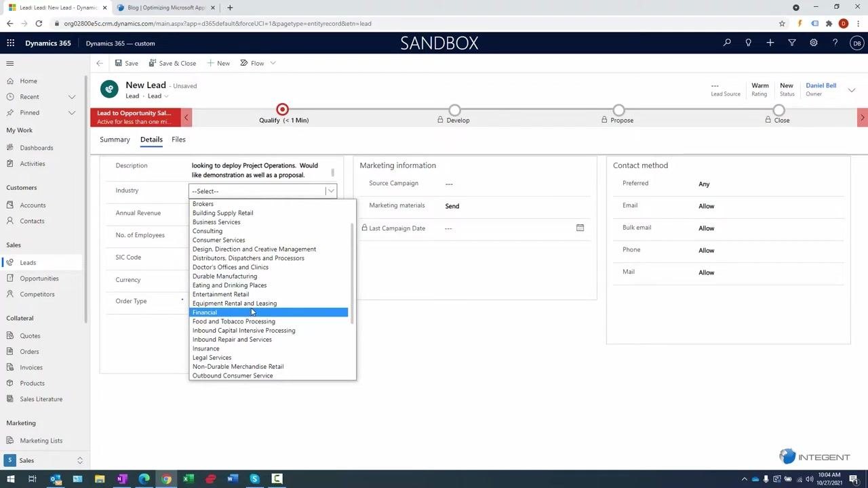Switch area using the Sales selector

[45, 460]
